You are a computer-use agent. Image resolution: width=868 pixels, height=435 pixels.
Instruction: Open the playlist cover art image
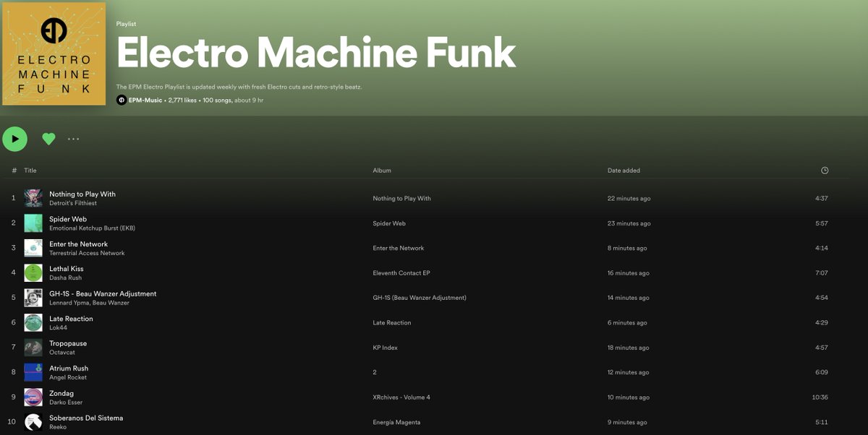[x=54, y=53]
